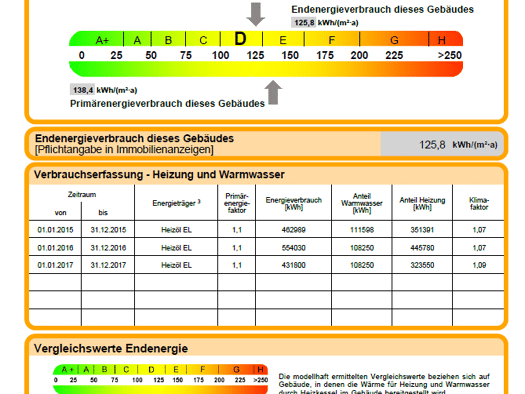Click the down arrow above class D
Image resolution: width=525 pixels, height=394 pixels.
point(256,14)
